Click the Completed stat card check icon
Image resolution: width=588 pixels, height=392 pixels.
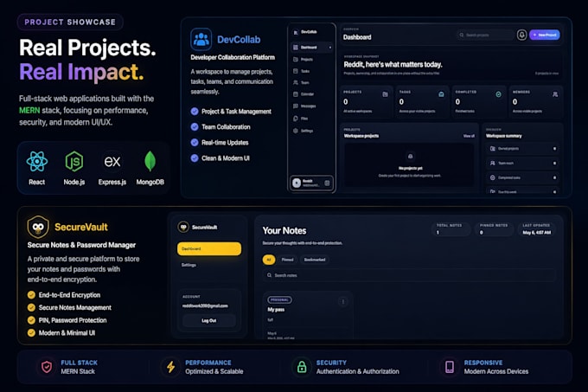coord(498,94)
